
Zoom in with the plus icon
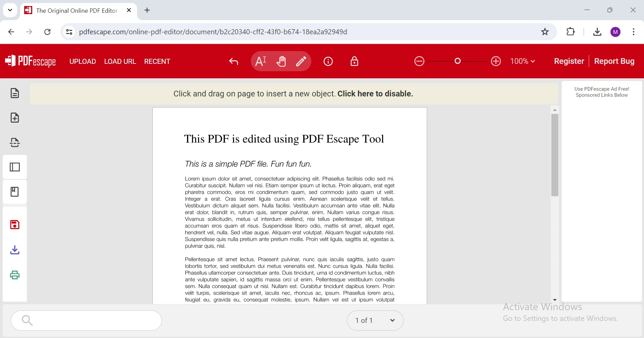click(x=496, y=61)
